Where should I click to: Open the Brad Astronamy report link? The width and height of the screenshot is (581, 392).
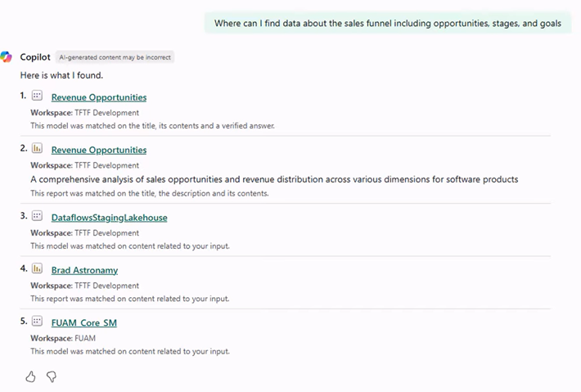tap(84, 270)
